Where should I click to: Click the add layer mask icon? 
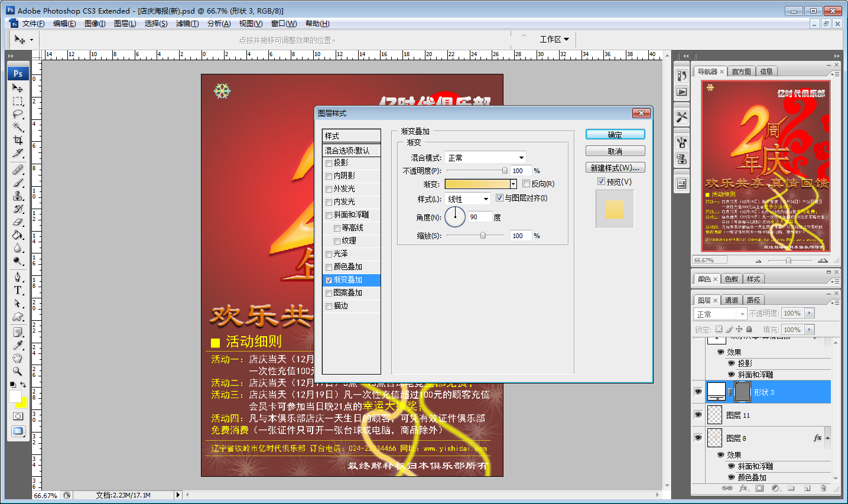tap(759, 488)
